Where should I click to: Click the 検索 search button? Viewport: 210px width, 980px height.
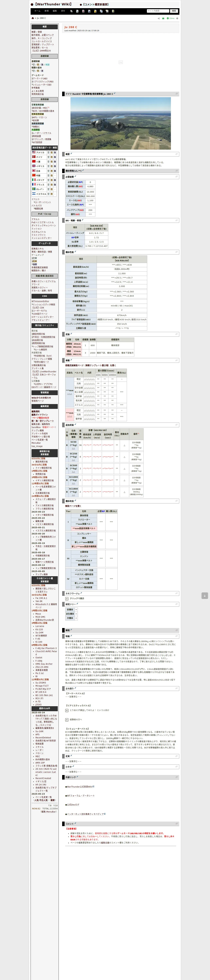[174, 11]
